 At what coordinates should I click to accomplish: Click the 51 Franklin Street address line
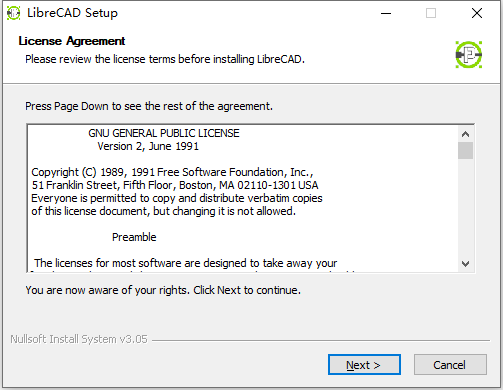click(x=175, y=185)
